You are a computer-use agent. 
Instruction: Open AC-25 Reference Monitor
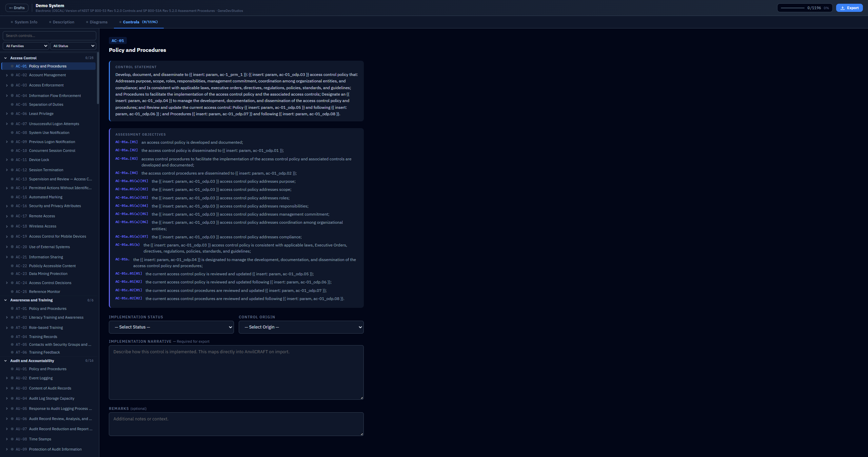point(49,292)
